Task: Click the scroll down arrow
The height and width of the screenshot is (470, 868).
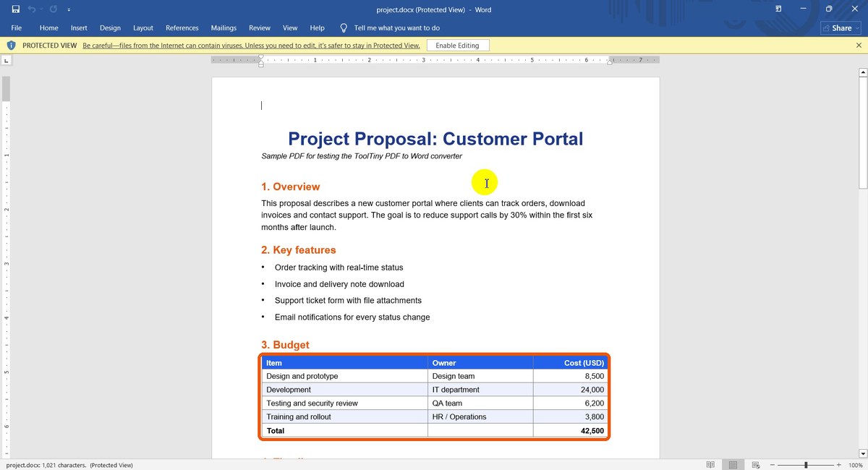Action: pos(862,454)
